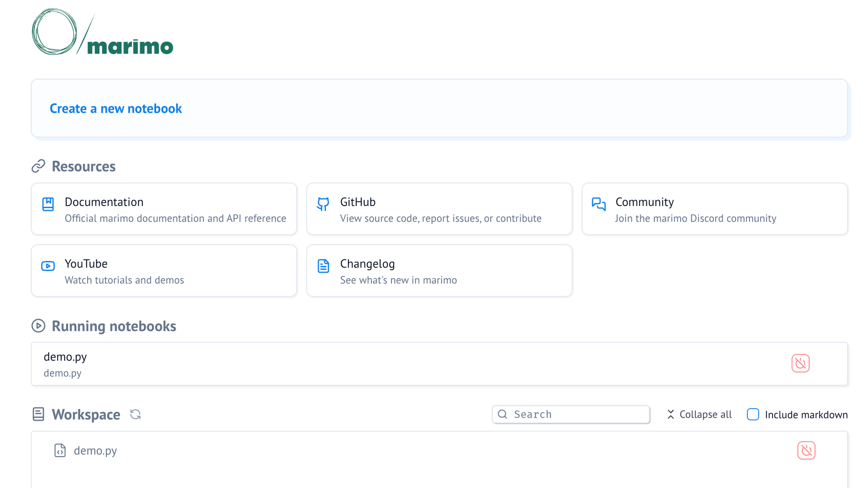This screenshot has width=868, height=488.
Task: Enable the Include markdown checkbox
Action: click(x=753, y=415)
